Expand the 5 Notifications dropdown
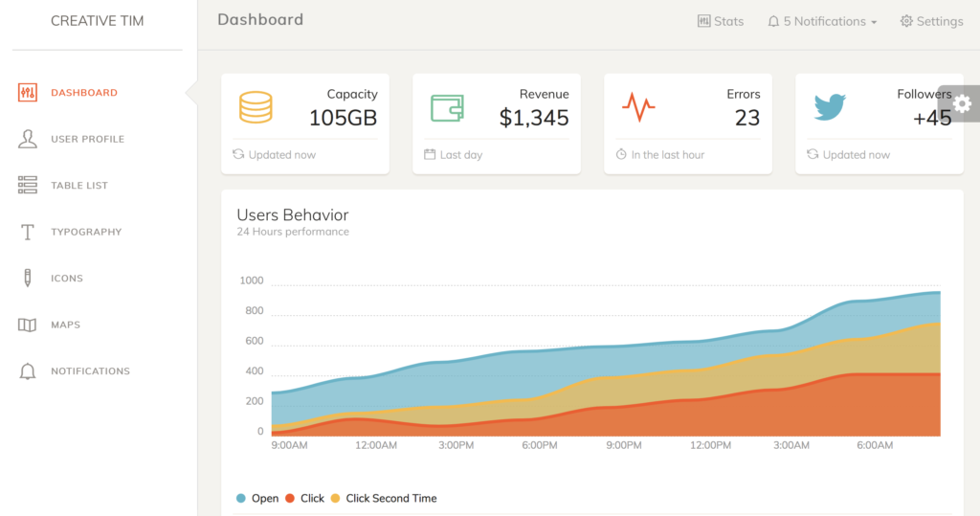980x516 pixels. pyautogui.click(x=822, y=21)
